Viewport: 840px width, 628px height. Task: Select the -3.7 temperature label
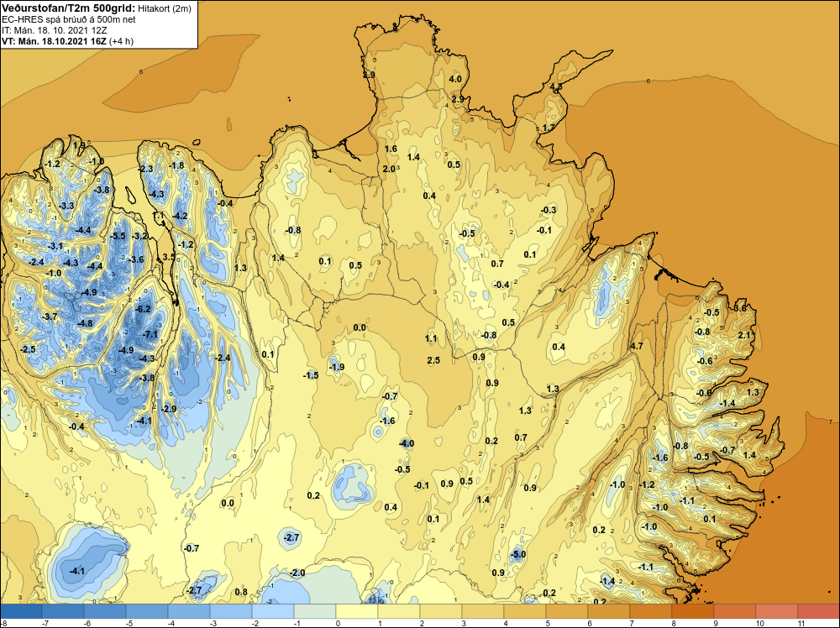pos(50,317)
